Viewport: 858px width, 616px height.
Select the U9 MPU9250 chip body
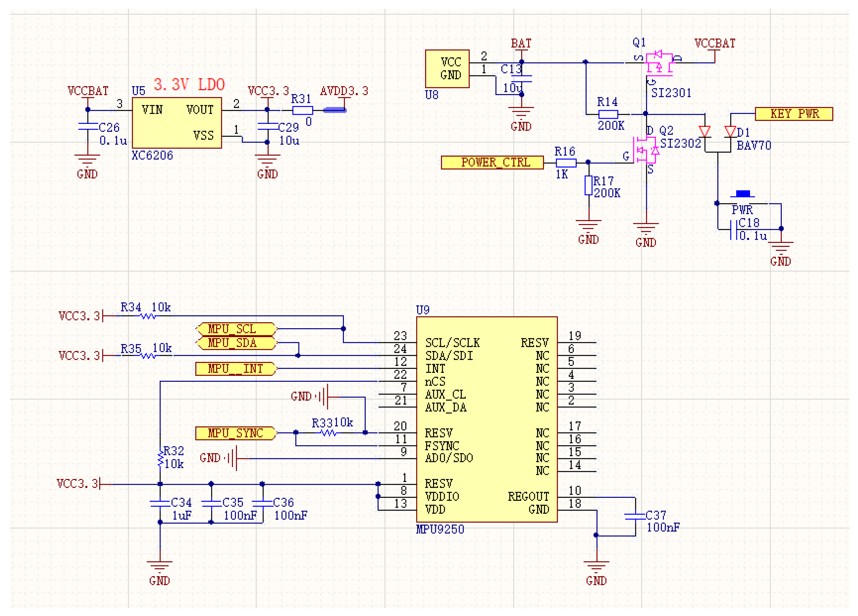point(487,419)
